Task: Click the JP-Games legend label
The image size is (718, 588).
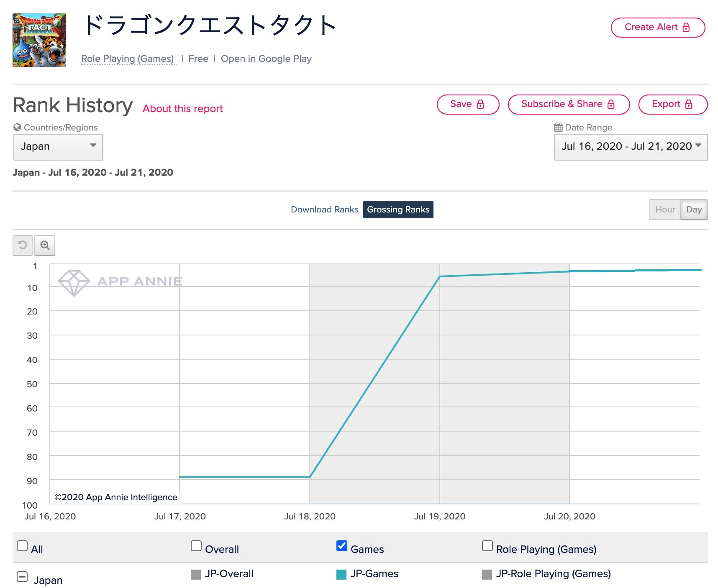Action: point(374,574)
